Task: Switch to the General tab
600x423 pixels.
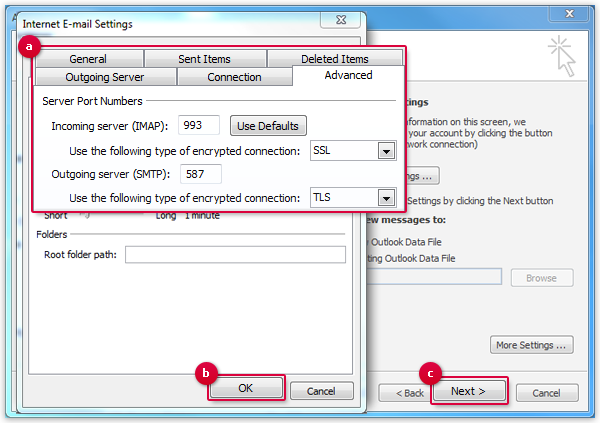Action: [88, 59]
